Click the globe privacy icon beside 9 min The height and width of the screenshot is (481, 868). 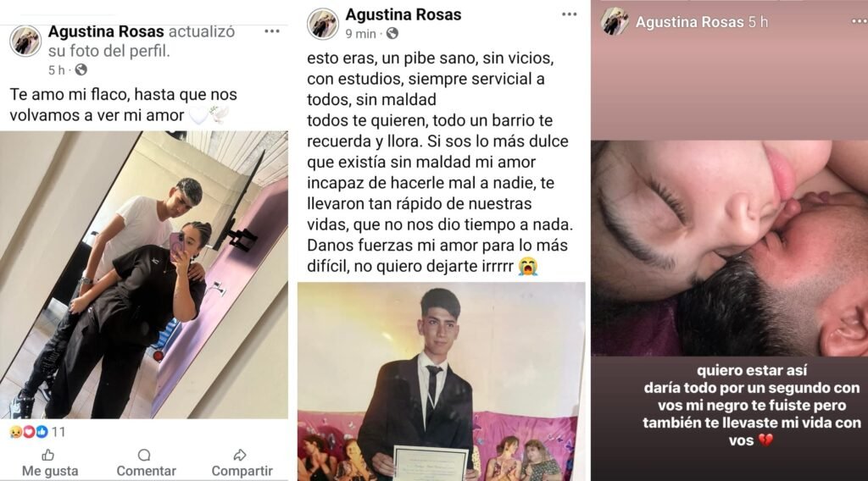[392, 34]
